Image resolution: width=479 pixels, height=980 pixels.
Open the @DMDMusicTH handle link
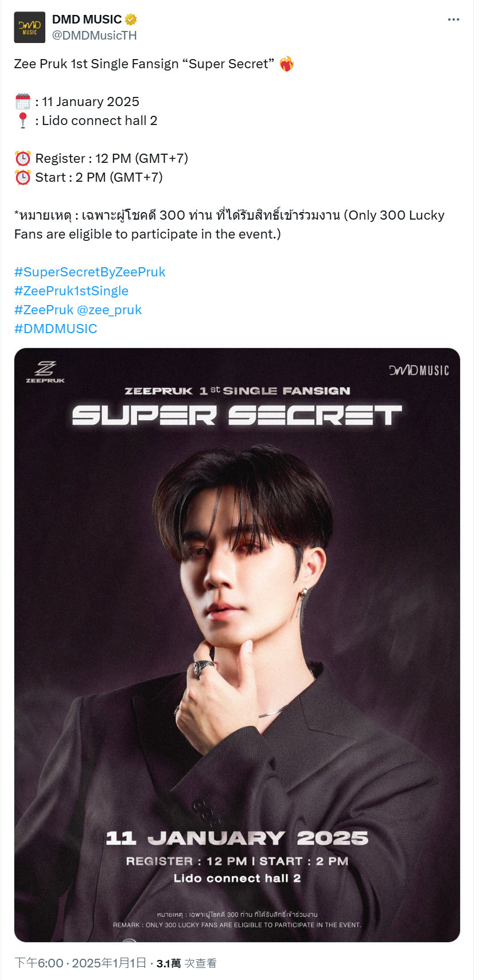[x=95, y=36]
